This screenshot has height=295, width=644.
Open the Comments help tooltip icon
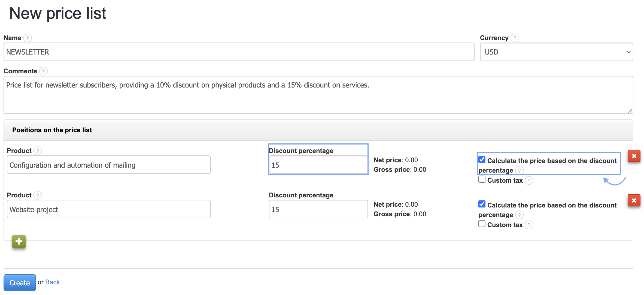tap(43, 71)
